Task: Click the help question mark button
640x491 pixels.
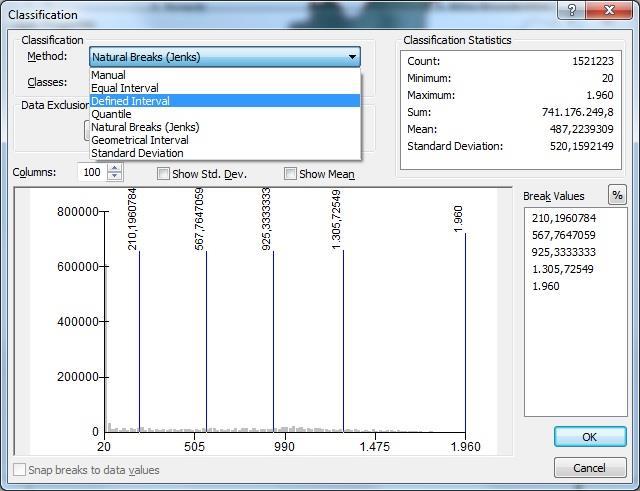Action: tap(571, 10)
